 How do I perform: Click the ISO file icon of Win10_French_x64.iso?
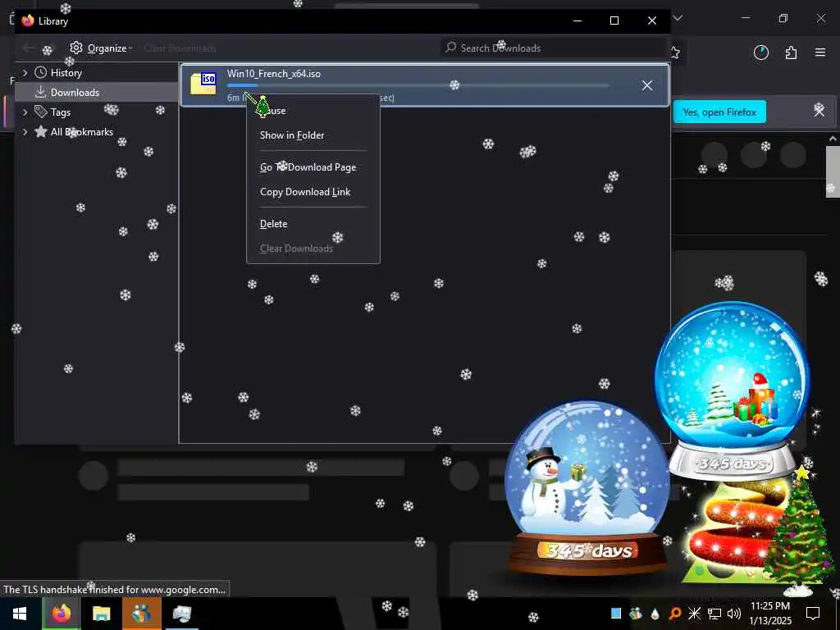click(203, 84)
